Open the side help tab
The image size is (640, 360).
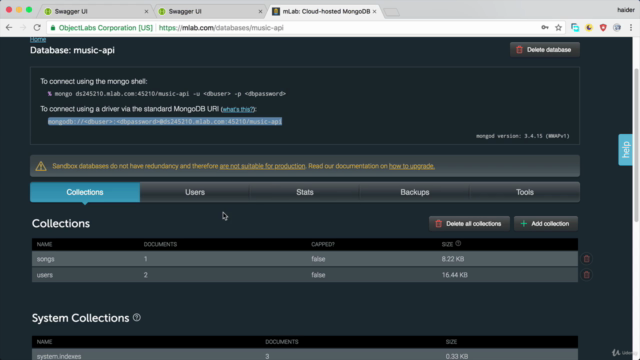(x=625, y=150)
